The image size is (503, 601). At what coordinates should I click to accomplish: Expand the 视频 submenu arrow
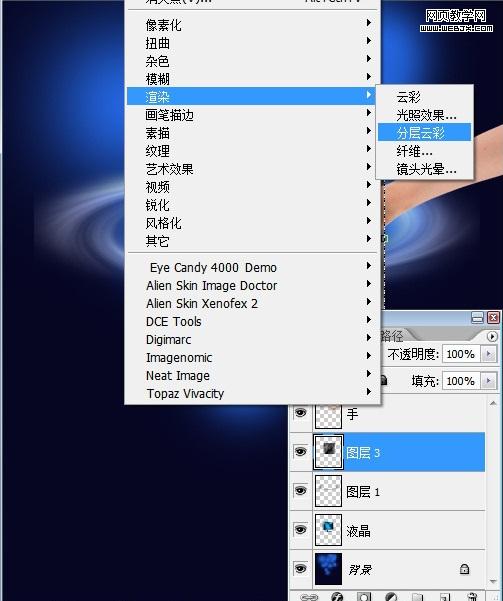[x=369, y=185]
